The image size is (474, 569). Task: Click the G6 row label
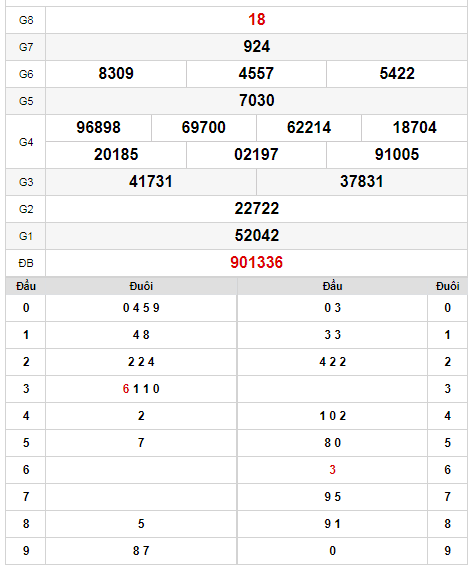[x=26, y=74]
